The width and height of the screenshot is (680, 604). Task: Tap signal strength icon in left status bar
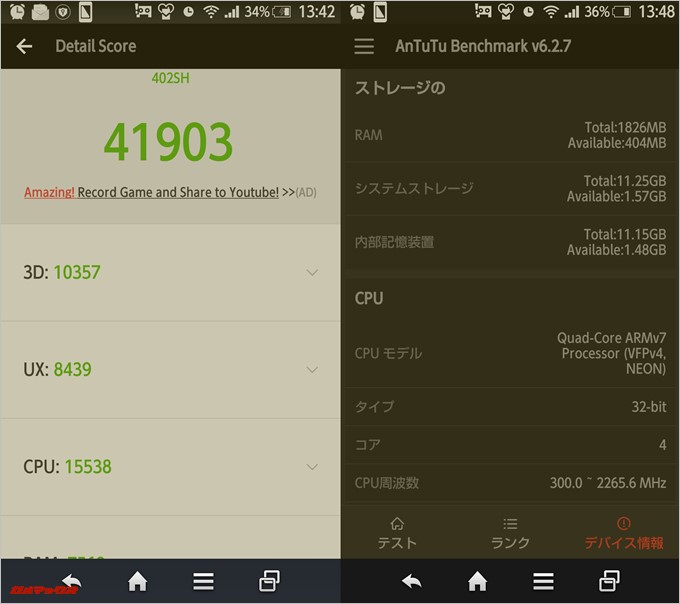coord(232,12)
